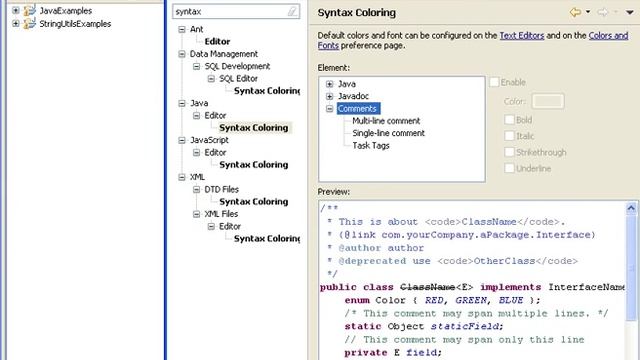
Task: Go back with the yellow arrow
Action: pyautogui.click(x=576, y=12)
